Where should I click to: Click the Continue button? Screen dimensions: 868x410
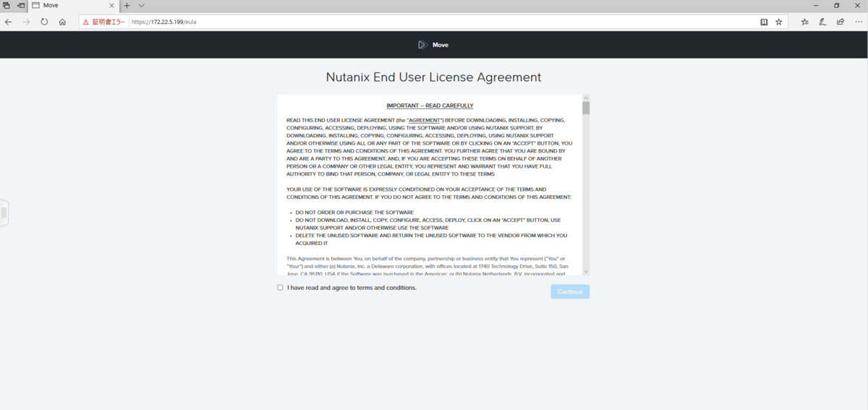click(570, 291)
